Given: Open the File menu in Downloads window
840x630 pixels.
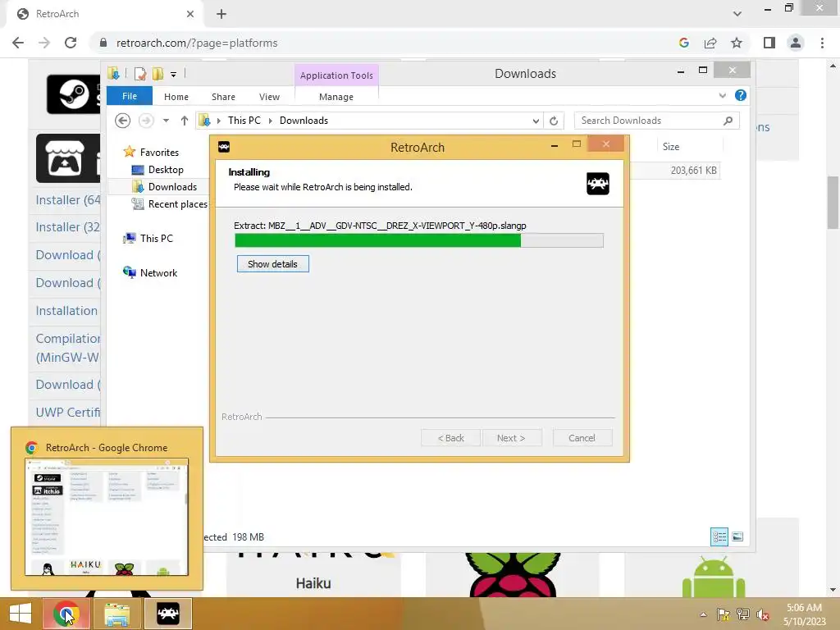Looking at the screenshot, I should coord(130,96).
